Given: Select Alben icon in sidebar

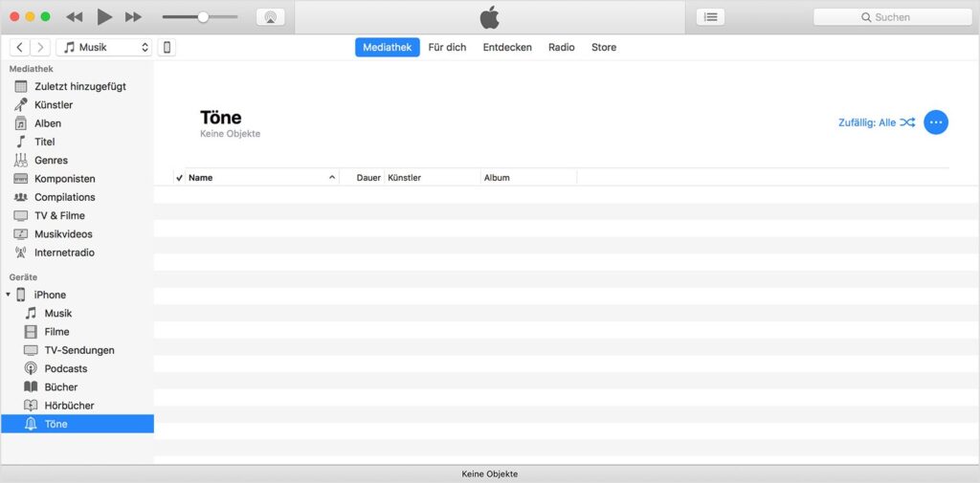Looking at the screenshot, I should click(x=21, y=123).
